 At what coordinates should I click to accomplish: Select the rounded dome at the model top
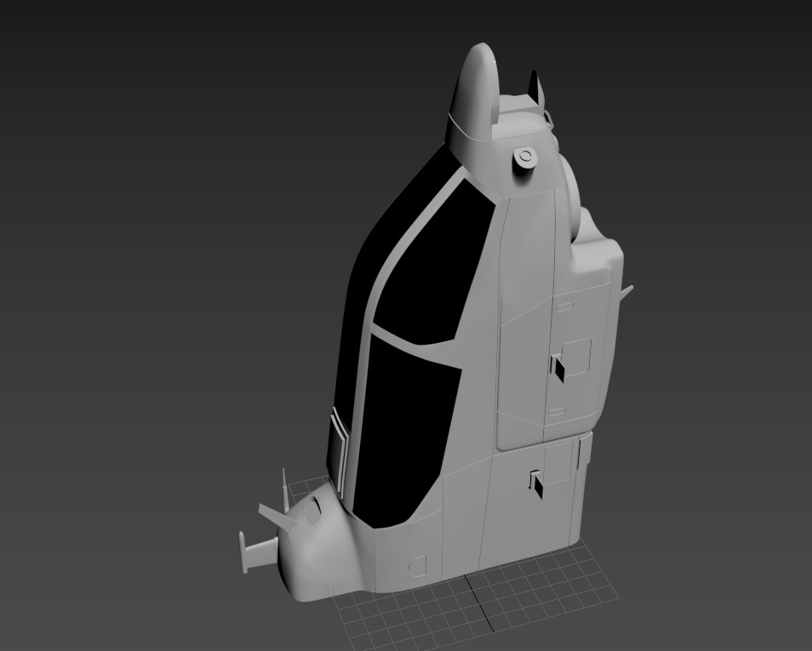pos(475,94)
